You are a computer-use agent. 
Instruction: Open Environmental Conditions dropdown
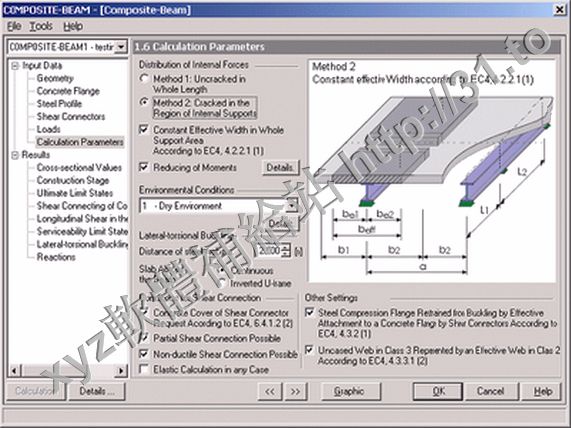point(292,206)
